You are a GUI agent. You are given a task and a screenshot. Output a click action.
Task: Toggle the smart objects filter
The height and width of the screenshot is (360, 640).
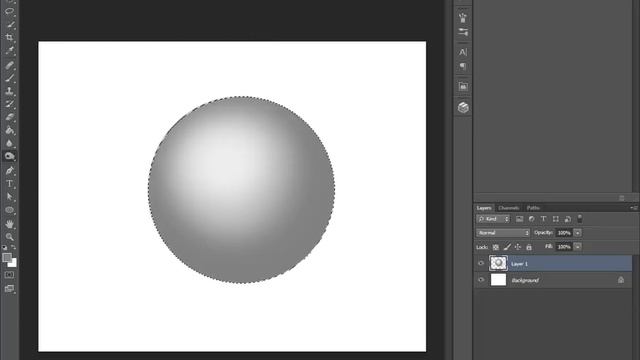568,219
